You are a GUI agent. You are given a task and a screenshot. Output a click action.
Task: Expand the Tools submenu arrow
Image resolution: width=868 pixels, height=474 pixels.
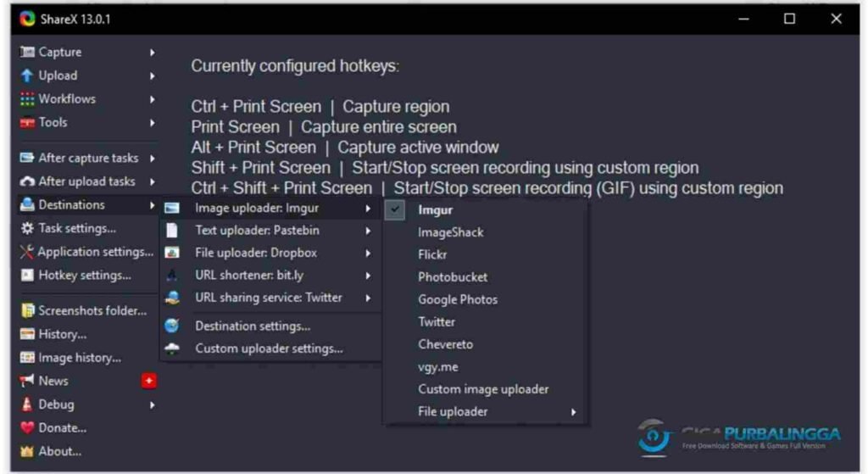(153, 122)
